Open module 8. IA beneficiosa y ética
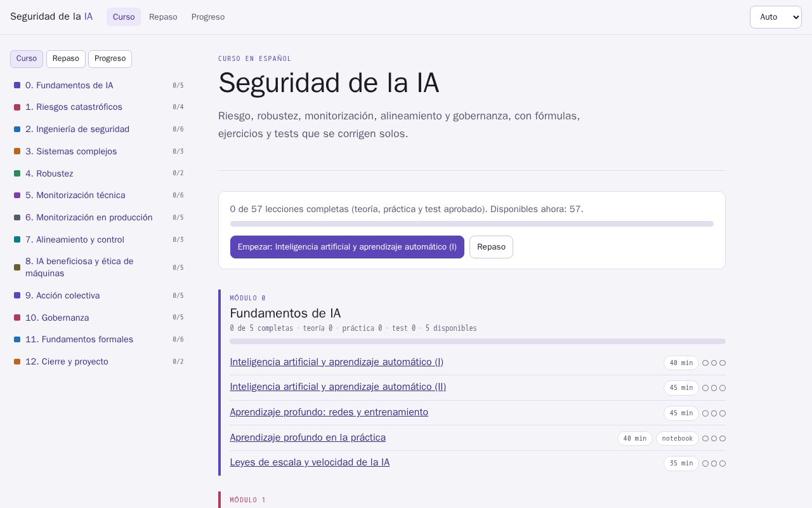This screenshot has width=812, height=508. 99,267
